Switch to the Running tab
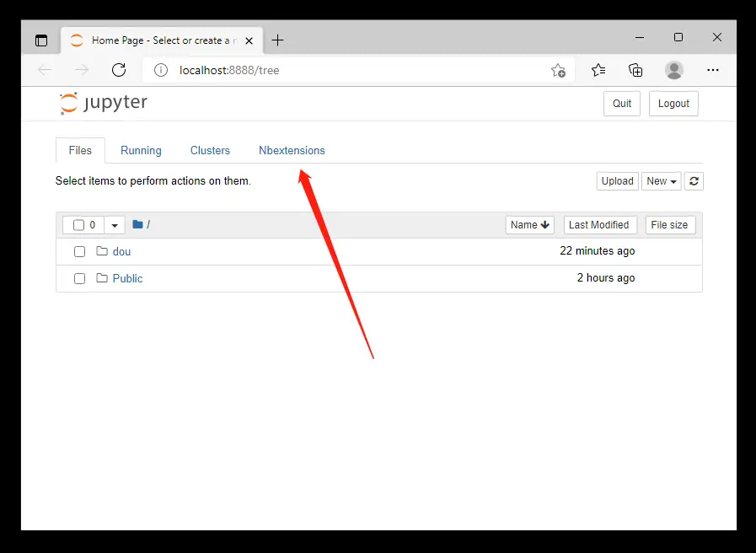Screen dimensions: 756x553 click(141, 150)
